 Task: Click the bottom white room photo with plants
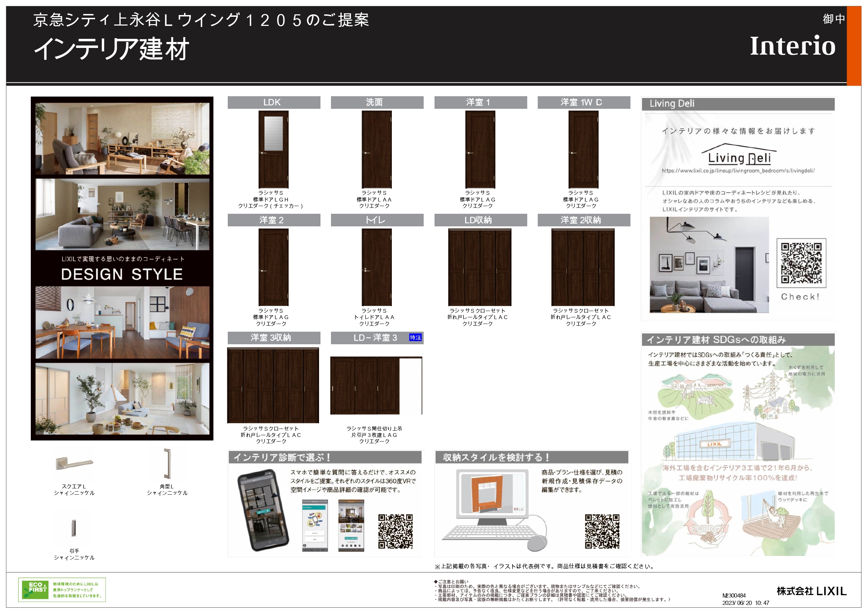122,399
